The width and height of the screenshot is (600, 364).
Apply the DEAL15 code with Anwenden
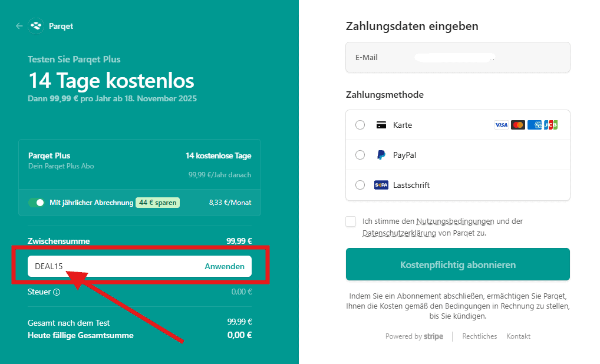(224, 266)
